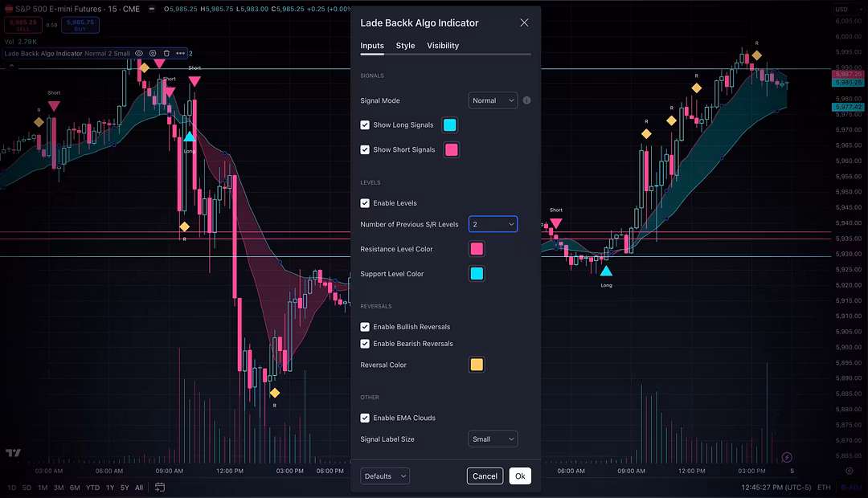868x498 pixels.
Task: Open indicator settings icon in chart legend
Action: (153, 54)
